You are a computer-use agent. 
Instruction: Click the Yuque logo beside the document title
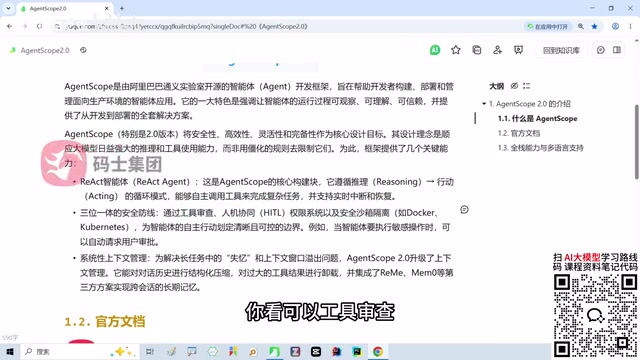13,50
